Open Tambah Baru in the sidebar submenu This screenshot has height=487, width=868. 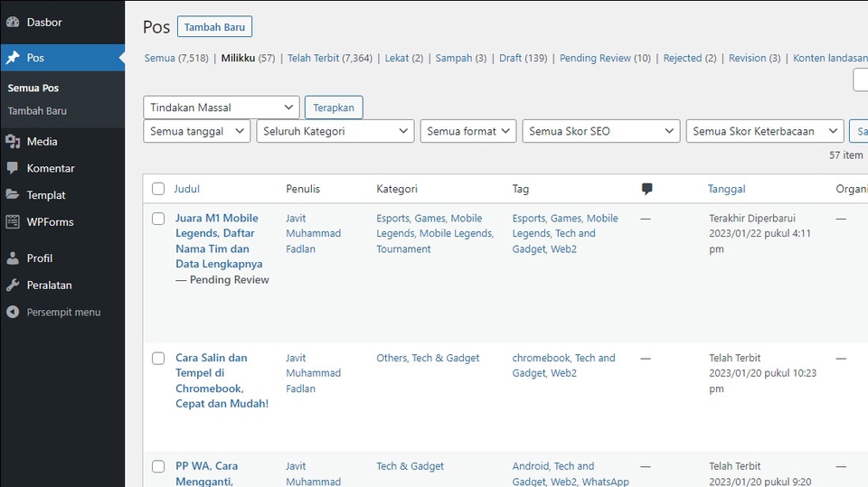tap(37, 110)
